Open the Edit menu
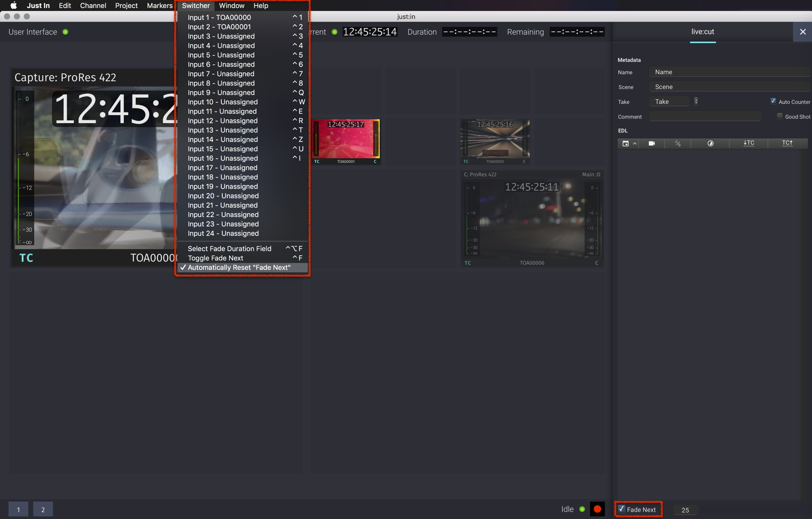The height and width of the screenshot is (519, 812). 65,5
